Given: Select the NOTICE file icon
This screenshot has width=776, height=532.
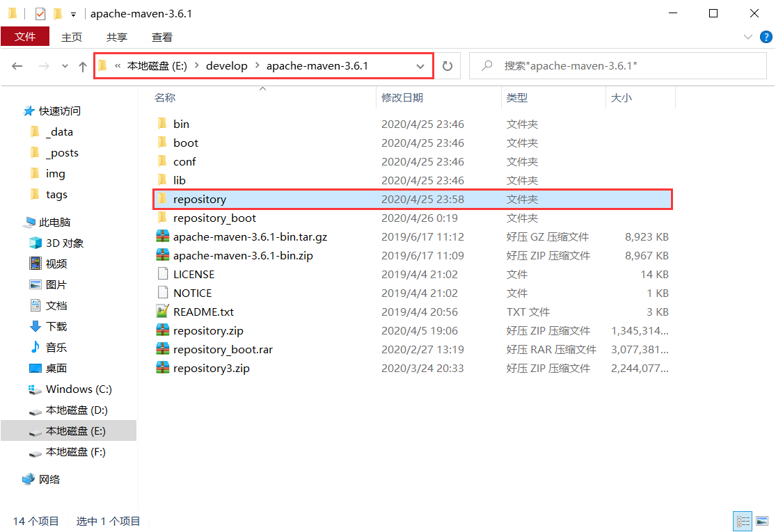Looking at the screenshot, I should coord(162,293).
